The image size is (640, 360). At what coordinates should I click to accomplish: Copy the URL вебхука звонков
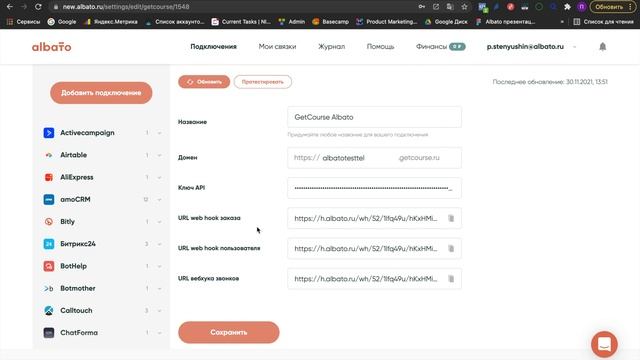[x=451, y=279]
